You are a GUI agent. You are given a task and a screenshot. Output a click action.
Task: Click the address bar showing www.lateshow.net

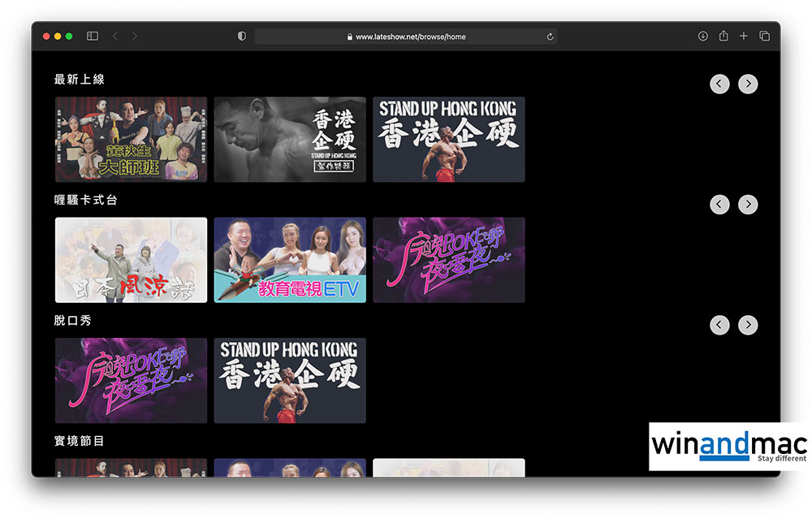tap(406, 37)
